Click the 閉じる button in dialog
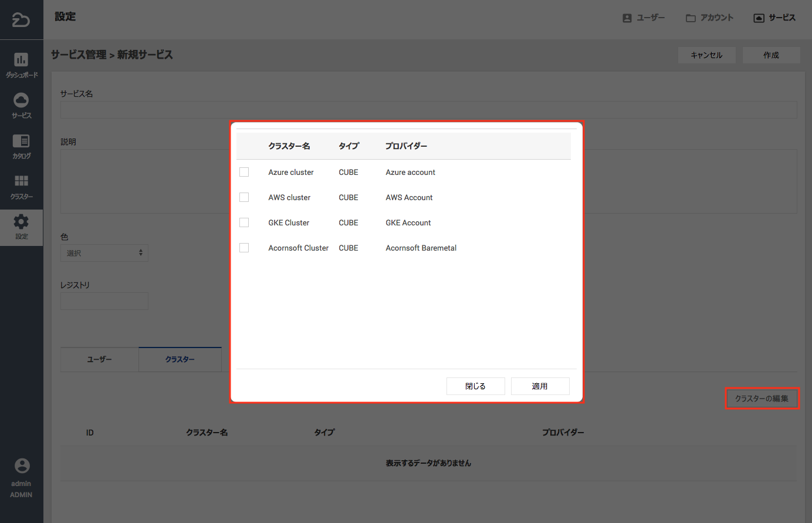812x523 pixels. [476, 386]
